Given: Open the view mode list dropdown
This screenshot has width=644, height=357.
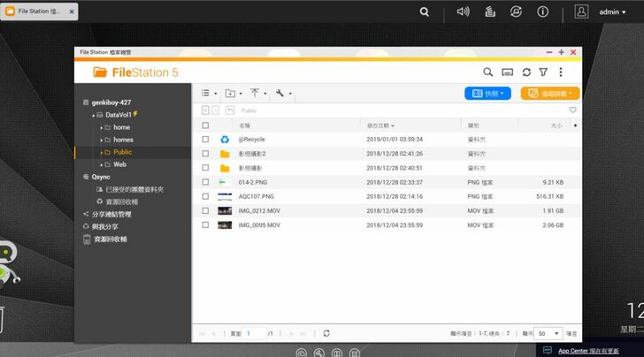Looking at the screenshot, I should click(x=208, y=93).
